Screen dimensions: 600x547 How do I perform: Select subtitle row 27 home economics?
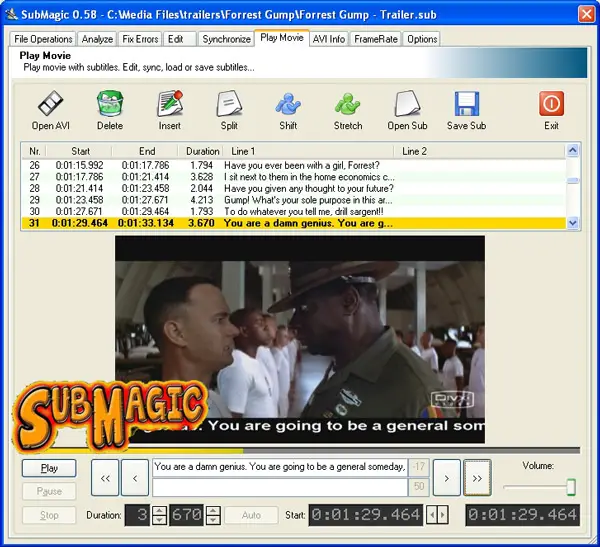coord(293,177)
